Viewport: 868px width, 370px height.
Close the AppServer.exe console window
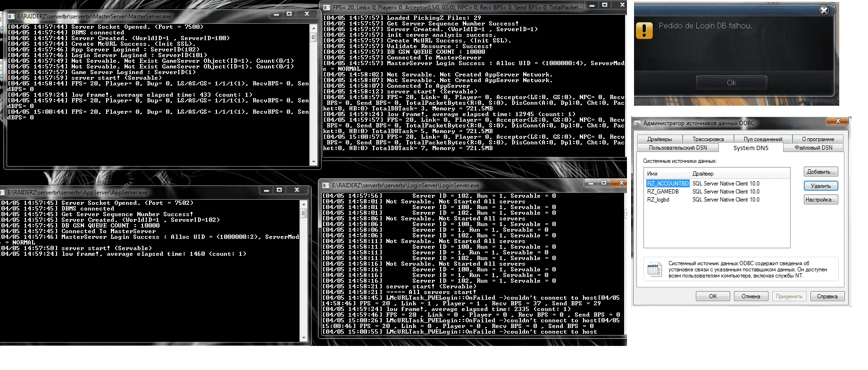[297, 190]
